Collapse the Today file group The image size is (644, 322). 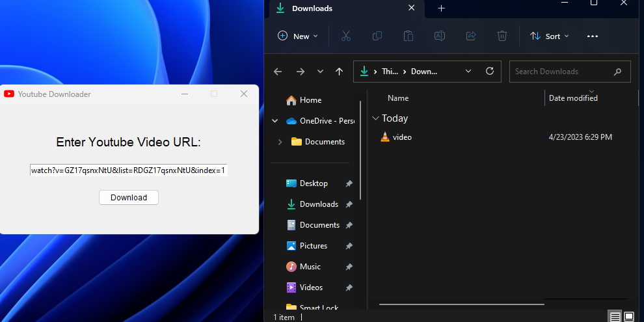click(x=375, y=118)
